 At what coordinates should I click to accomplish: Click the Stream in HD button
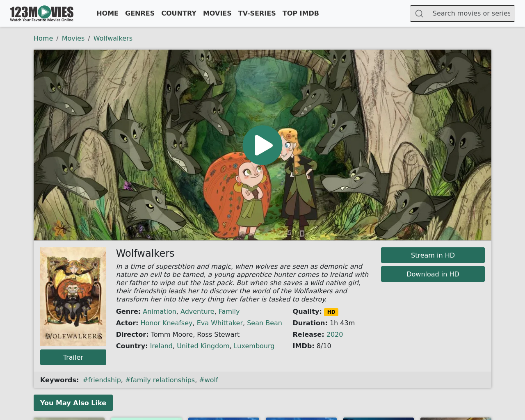[433, 255]
